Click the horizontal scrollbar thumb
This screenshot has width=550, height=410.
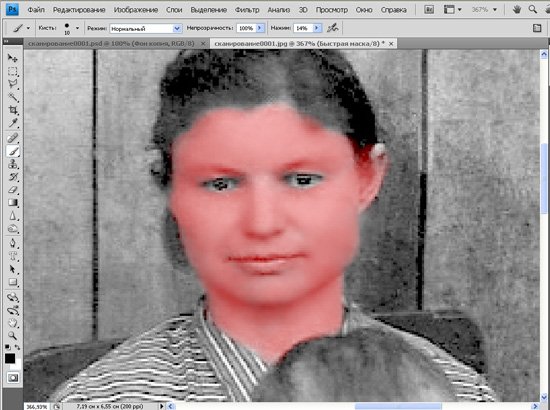point(398,406)
